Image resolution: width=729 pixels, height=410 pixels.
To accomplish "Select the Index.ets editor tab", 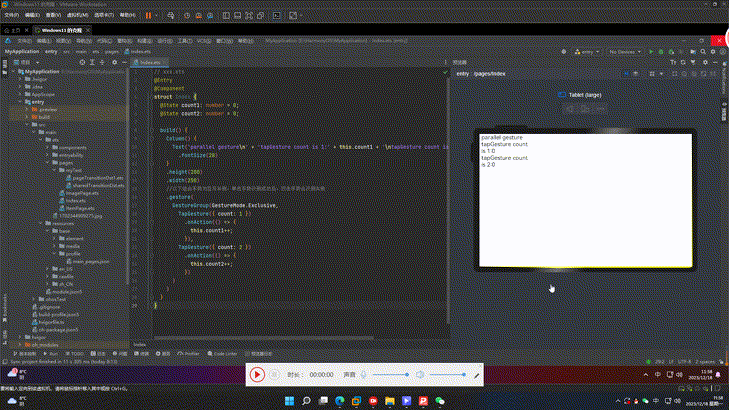I will (148, 62).
